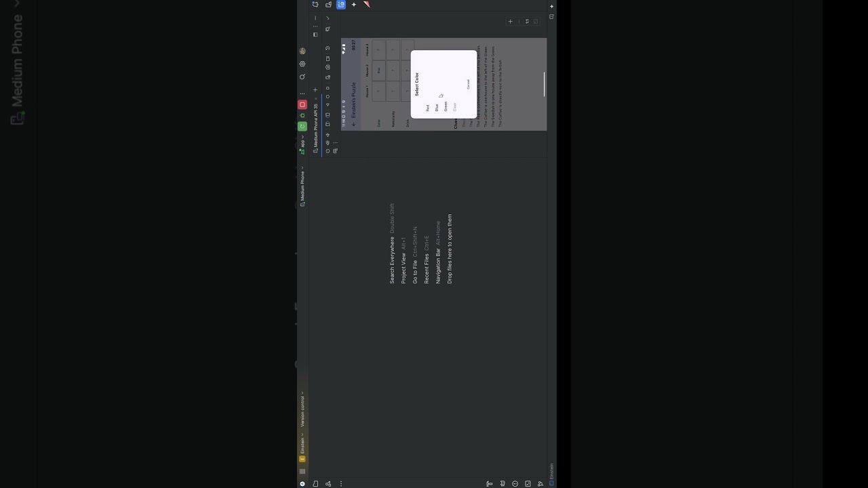Click emulator Volume Down icon
Screen dimensions: 868x488
point(328,135)
